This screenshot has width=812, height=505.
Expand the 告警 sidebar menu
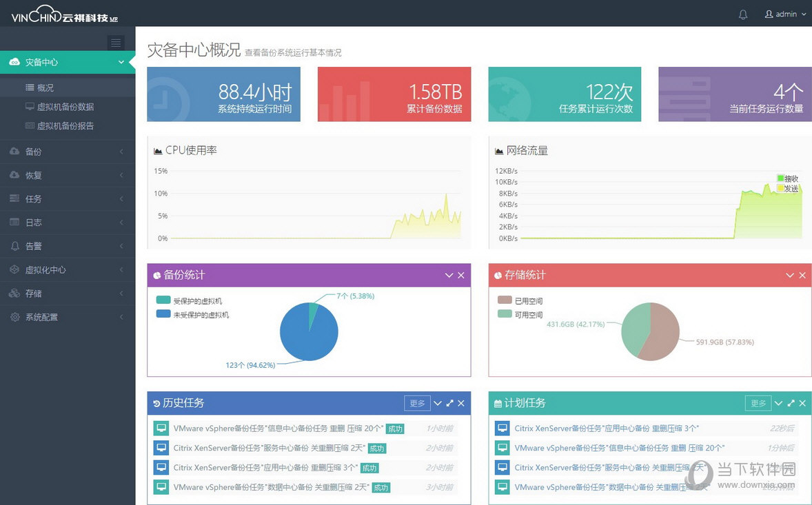tap(68, 246)
